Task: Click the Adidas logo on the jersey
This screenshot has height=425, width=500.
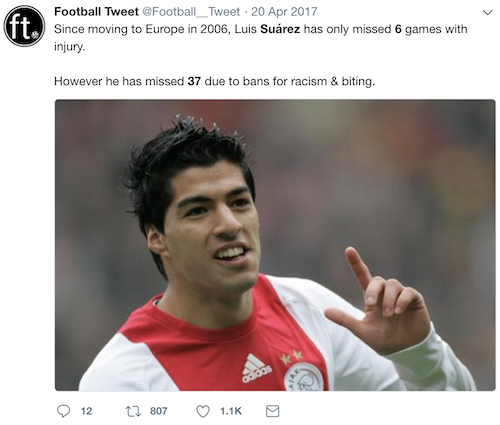Action: 256,368
